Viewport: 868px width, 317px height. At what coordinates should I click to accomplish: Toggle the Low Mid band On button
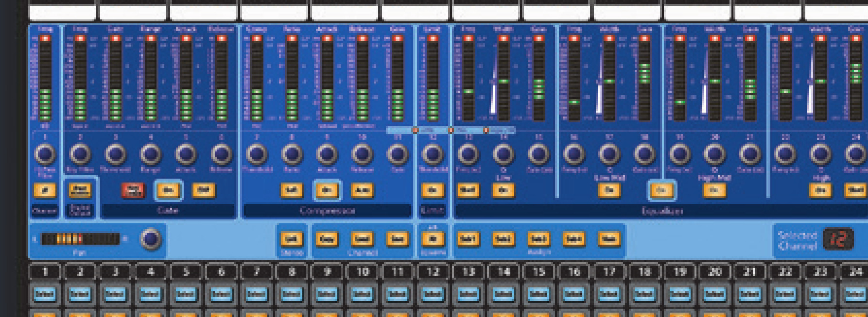tap(608, 190)
